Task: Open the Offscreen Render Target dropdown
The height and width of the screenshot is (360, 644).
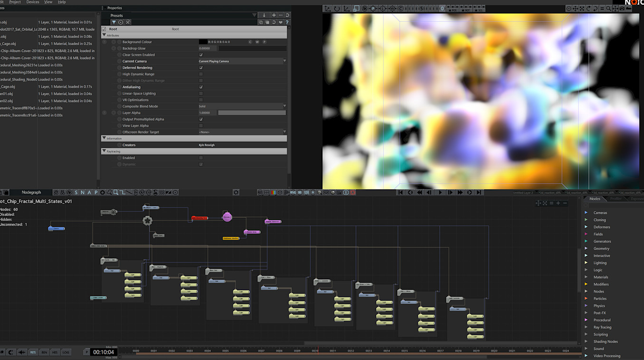Action: click(x=242, y=132)
